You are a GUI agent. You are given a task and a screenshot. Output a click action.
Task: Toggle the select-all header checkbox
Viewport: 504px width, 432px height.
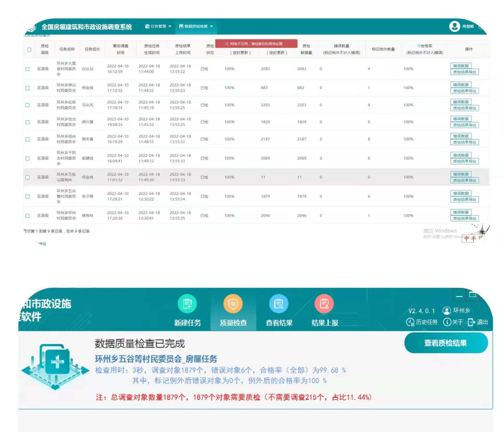click(x=29, y=49)
